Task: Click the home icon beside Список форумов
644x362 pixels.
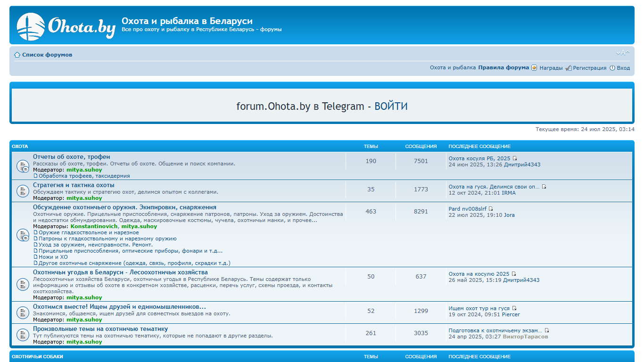Action: (x=17, y=55)
